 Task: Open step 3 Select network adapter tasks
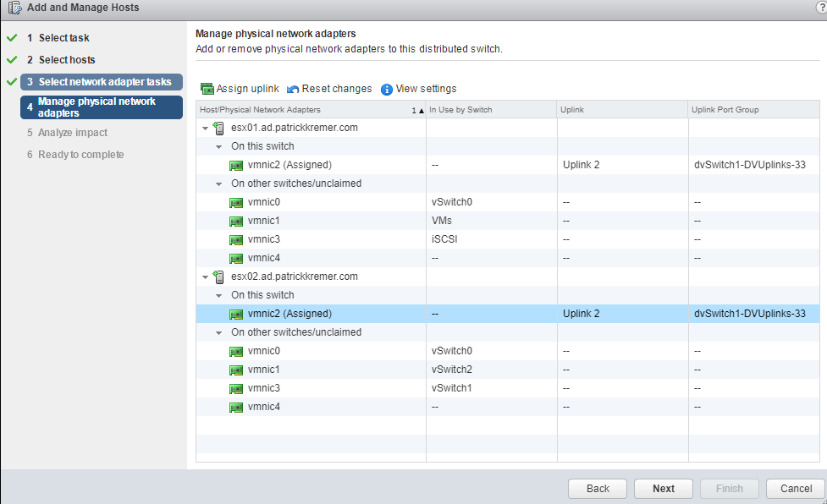click(x=102, y=82)
